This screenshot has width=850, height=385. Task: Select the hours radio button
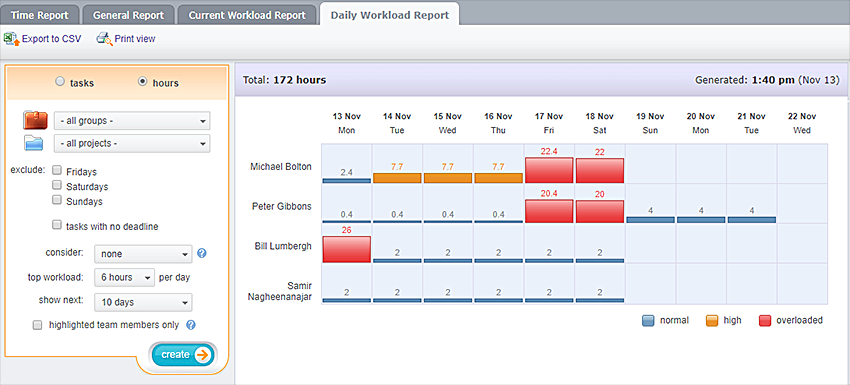tap(142, 82)
